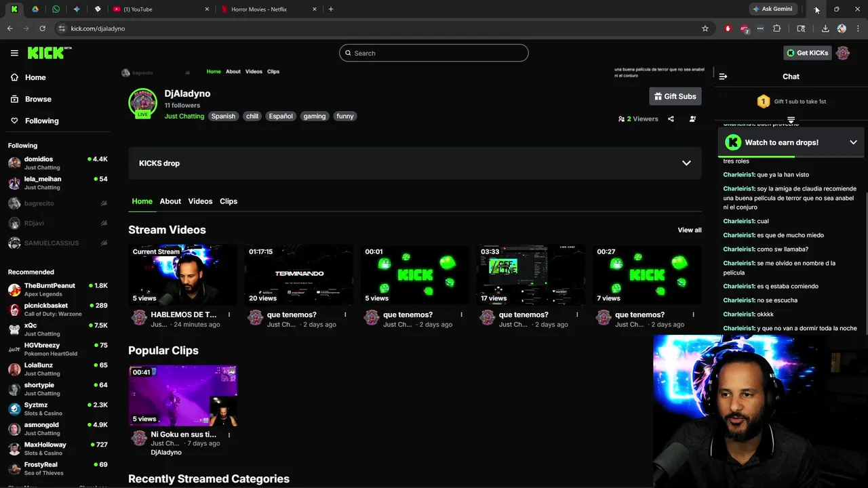Open a new browser tab

point(331,9)
